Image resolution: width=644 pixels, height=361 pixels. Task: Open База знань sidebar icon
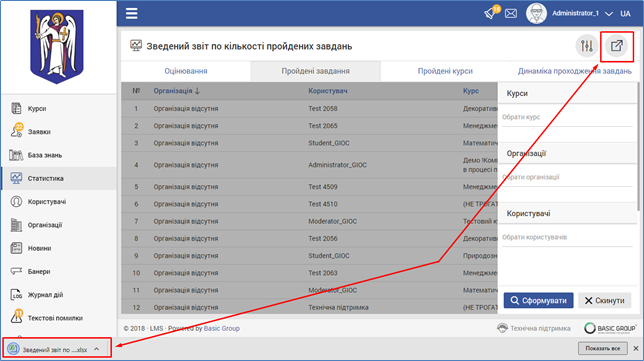coord(16,155)
